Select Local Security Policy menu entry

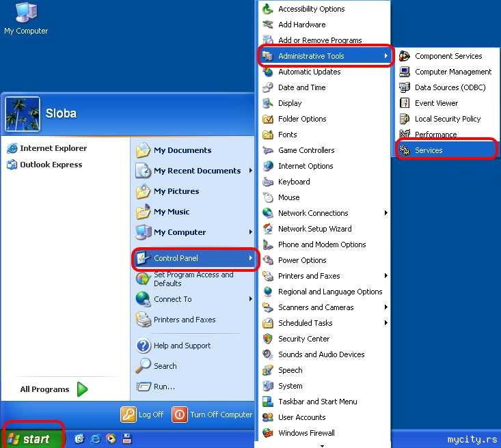click(x=447, y=119)
